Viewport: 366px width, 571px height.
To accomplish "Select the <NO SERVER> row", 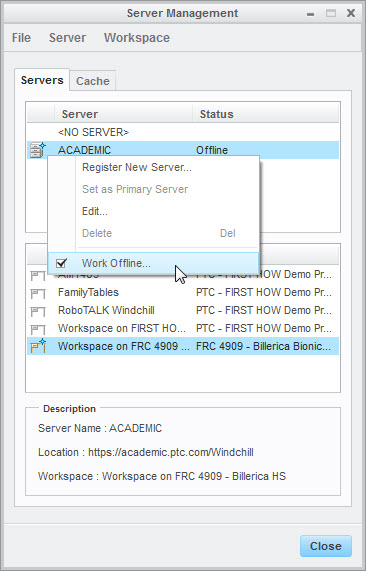I will 183,132.
